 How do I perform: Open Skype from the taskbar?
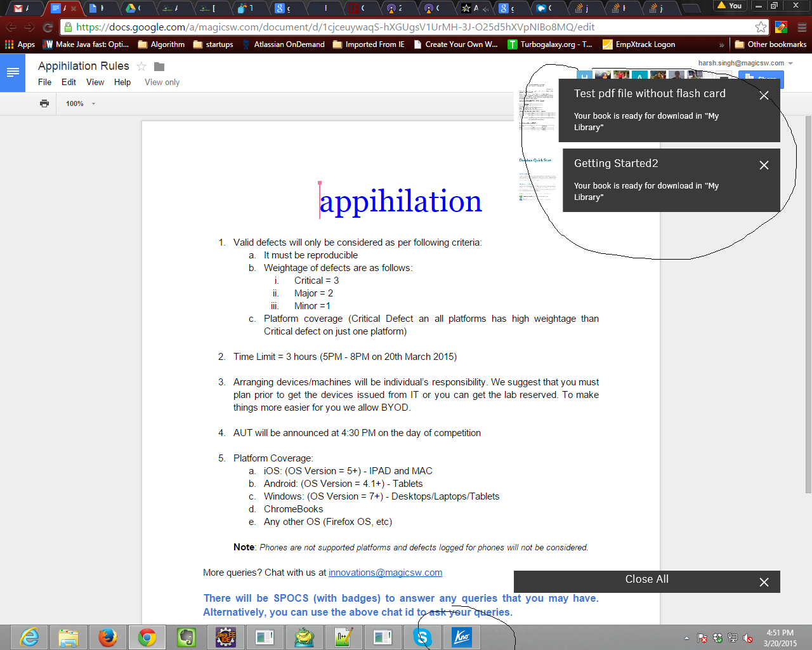[422, 637]
